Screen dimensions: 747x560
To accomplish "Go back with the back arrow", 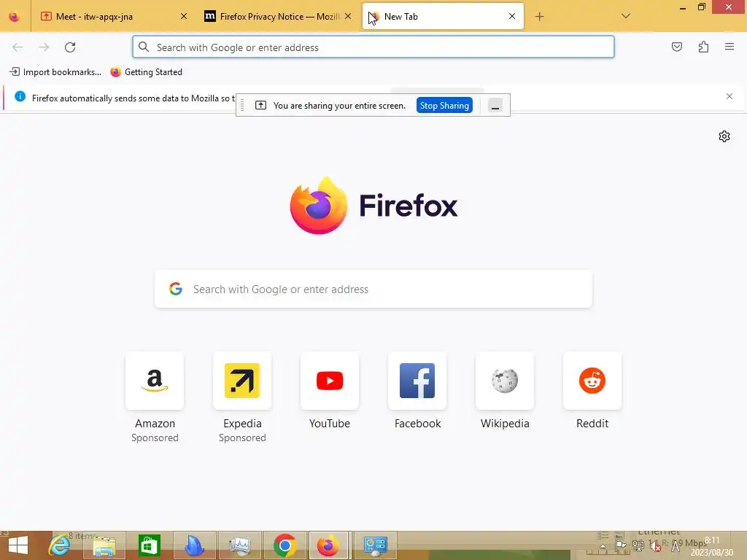I will coord(18,47).
